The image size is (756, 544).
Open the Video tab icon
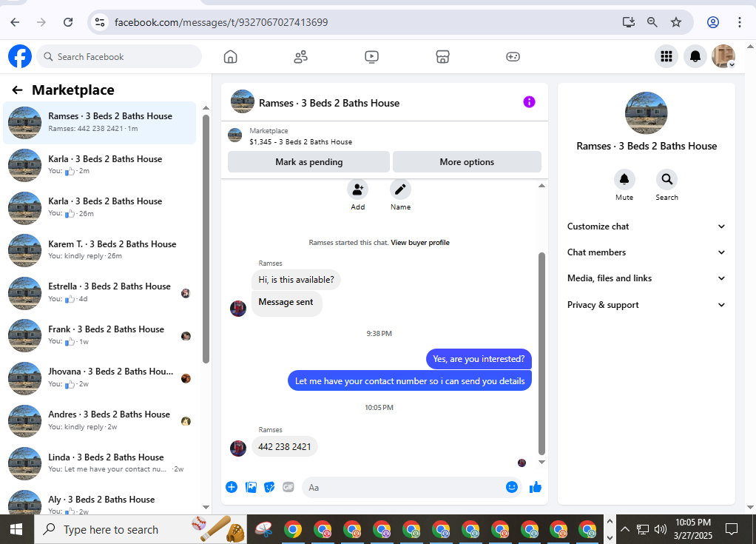click(372, 57)
